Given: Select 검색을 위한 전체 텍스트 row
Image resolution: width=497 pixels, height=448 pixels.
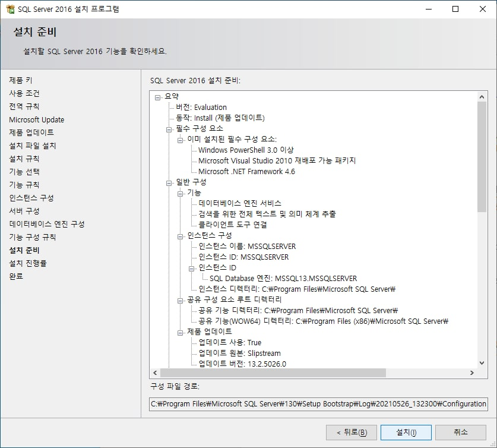Looking at the screenshot, I should point(267,214).
